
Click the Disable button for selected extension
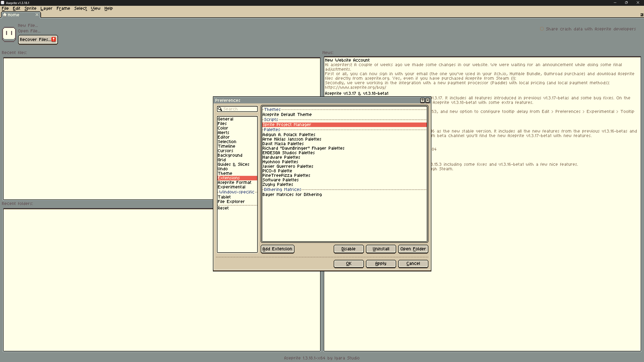point(349,249)
